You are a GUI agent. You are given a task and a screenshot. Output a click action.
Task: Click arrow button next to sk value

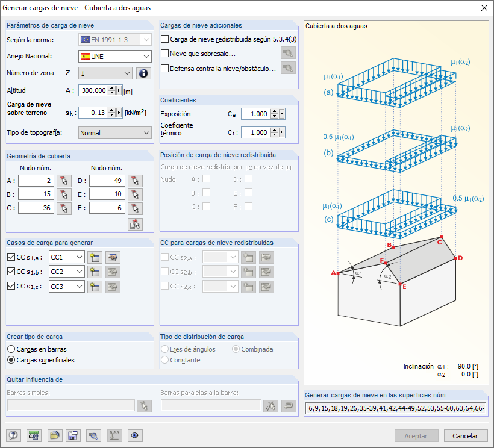(x=119, y=113)
